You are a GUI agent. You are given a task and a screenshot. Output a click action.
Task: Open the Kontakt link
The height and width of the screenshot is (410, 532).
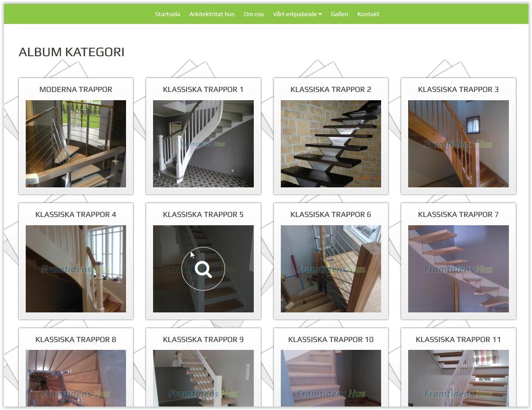368,14
